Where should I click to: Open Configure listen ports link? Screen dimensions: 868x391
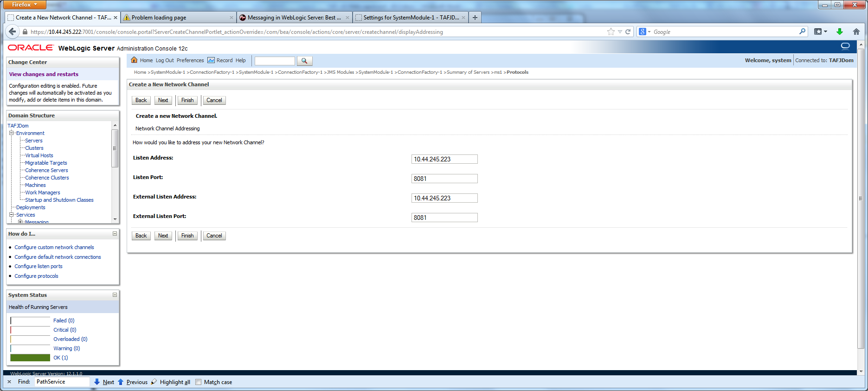click(39, 266)
